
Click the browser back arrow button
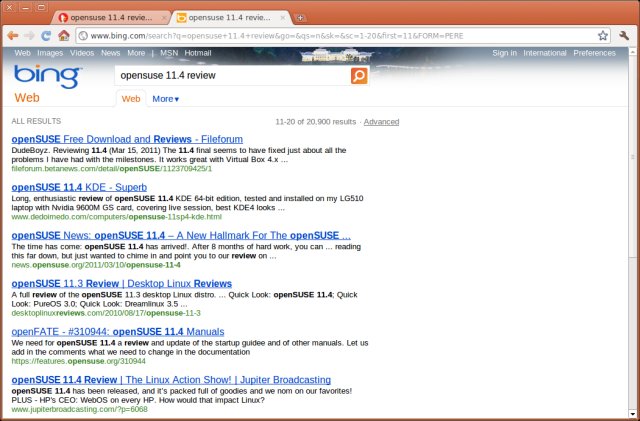[x=13, y=36]
